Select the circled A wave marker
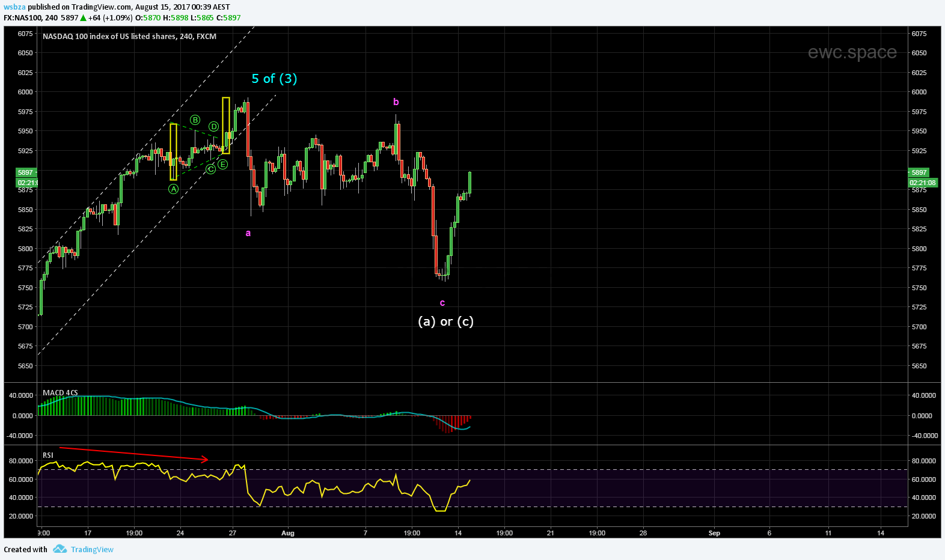Viewport: 945px width, 560px height. click(173, 189)
